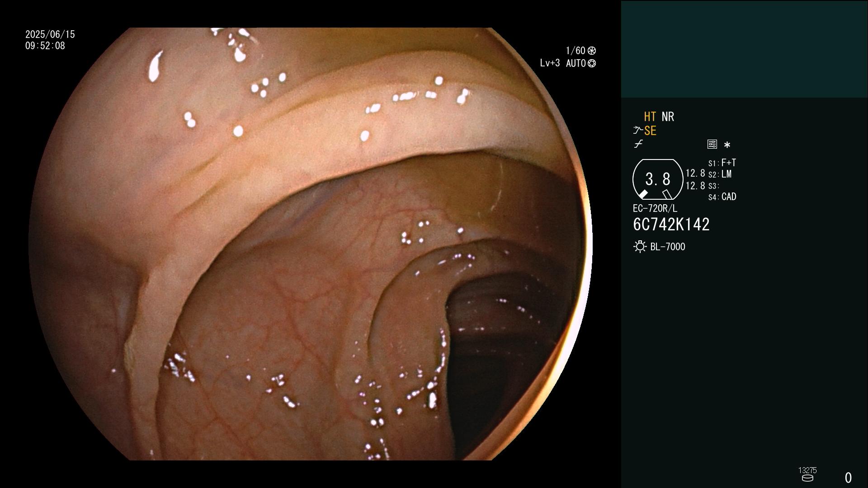Image resolution: width=868 pixels, height=488 pixels.
Task: Click the storage disk icon under 13275
Action: [807, 478]
